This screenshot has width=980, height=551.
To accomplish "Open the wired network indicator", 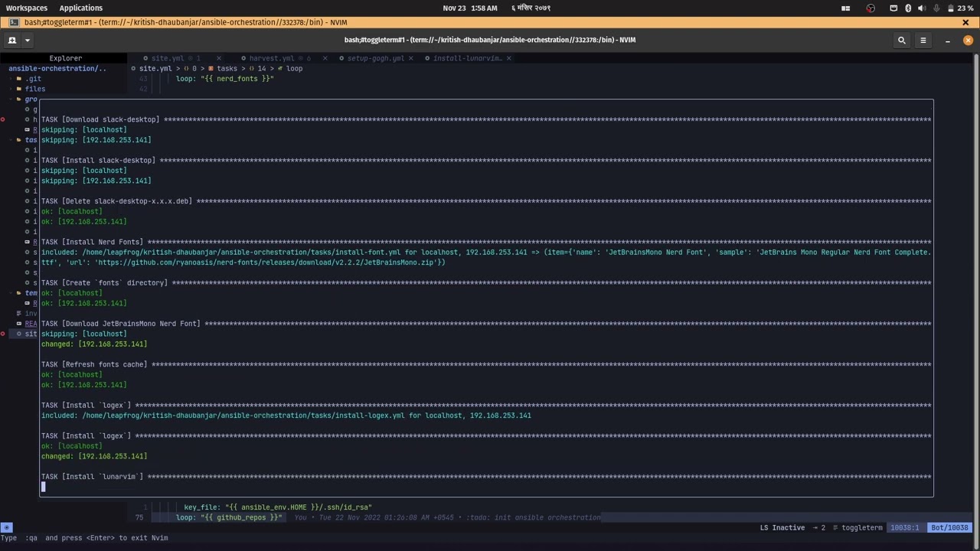I will coord(893,8).
